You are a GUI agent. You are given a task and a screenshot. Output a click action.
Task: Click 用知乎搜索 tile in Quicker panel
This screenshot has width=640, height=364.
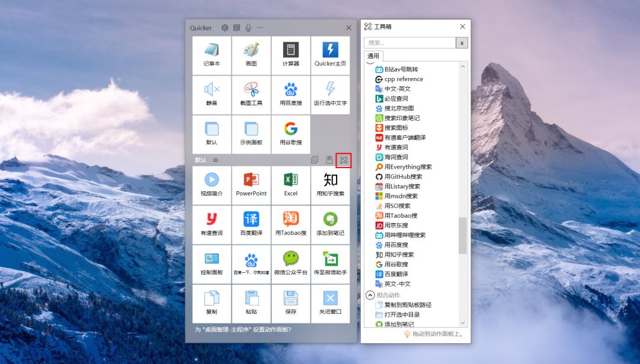tap(331, 185)
